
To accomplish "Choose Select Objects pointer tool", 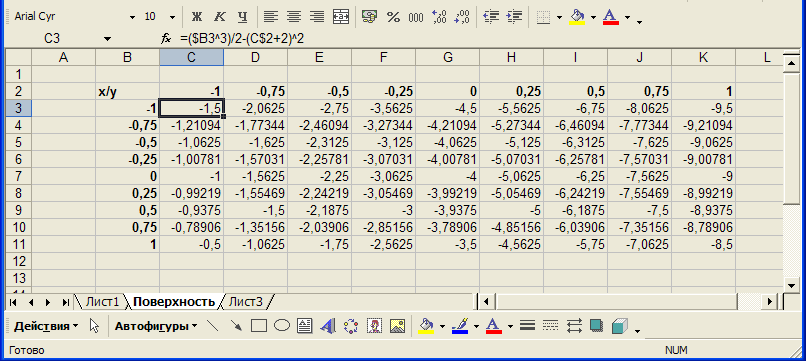I will pos(94,326).
